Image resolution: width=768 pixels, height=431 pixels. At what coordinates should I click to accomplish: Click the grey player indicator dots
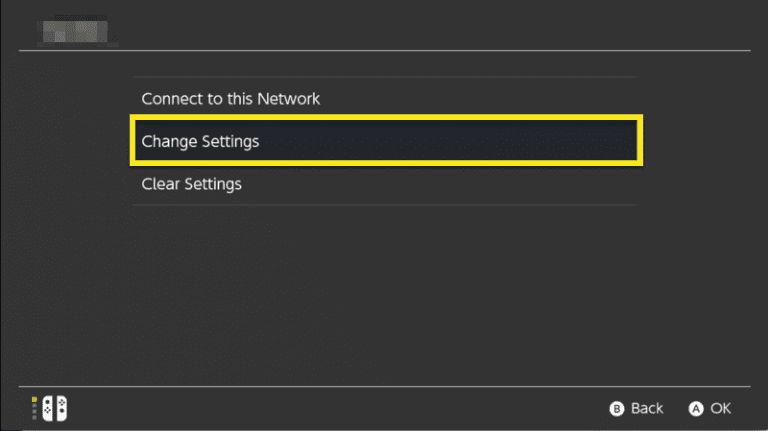pyautogui.click(x=34, y=411)
